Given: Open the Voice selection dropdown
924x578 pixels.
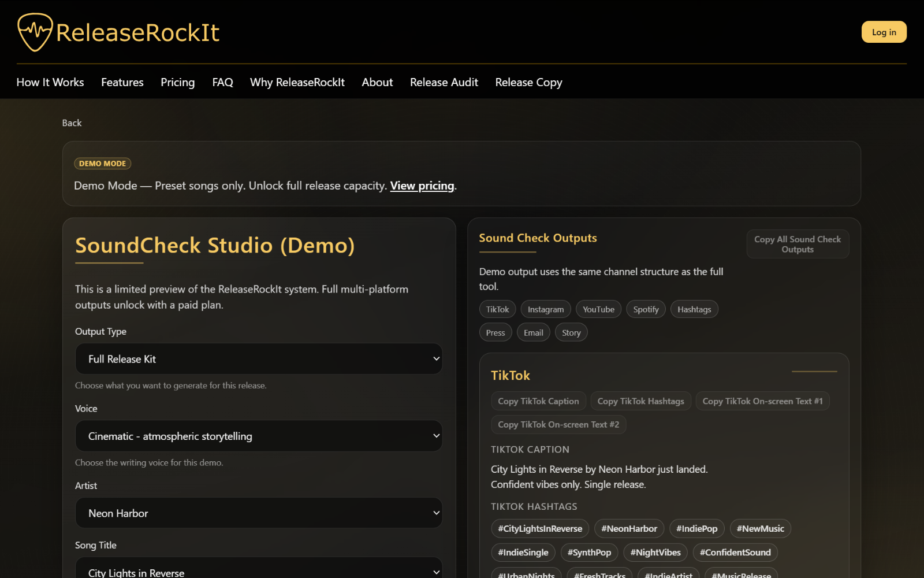Looking at the screenshot, I should click(258, 436).
